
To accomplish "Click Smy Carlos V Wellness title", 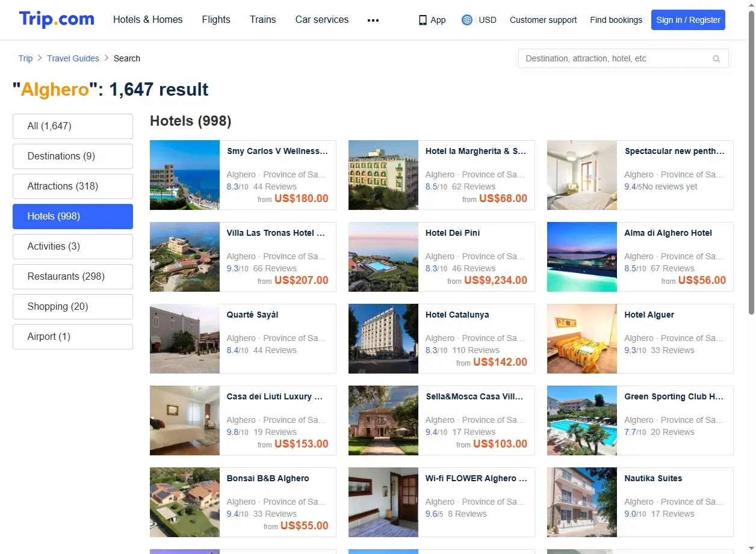I will 277,152.
